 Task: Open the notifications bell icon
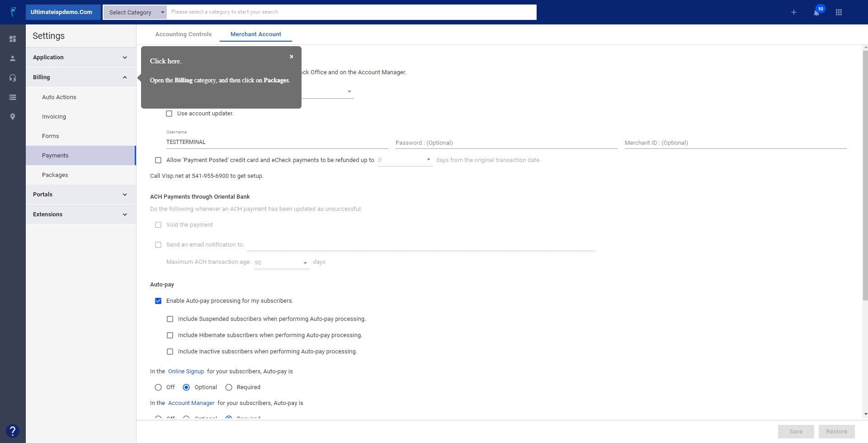816,12
